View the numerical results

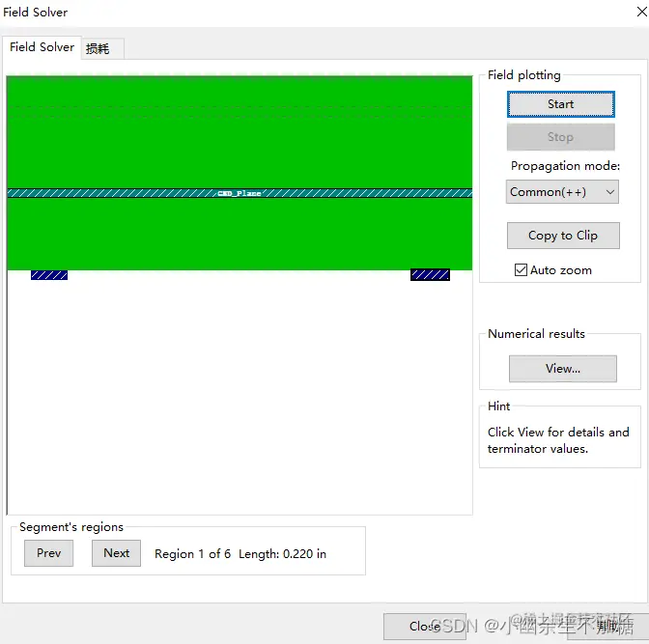(562, 369)
